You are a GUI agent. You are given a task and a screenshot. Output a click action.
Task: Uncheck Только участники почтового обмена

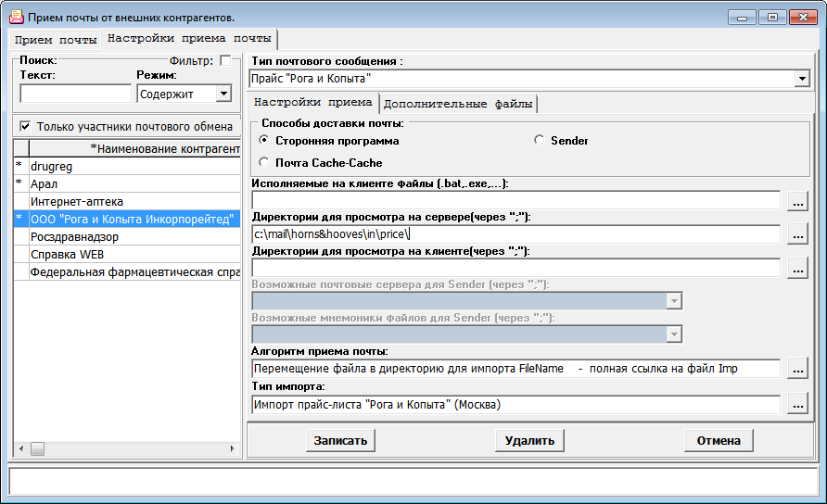coord(25,126)
